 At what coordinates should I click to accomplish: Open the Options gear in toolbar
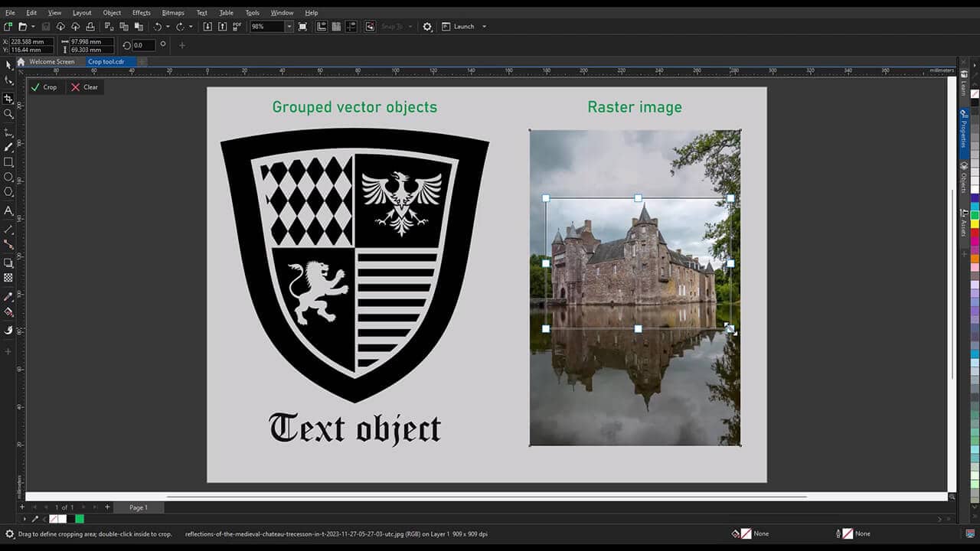click(x=427, y=26)
